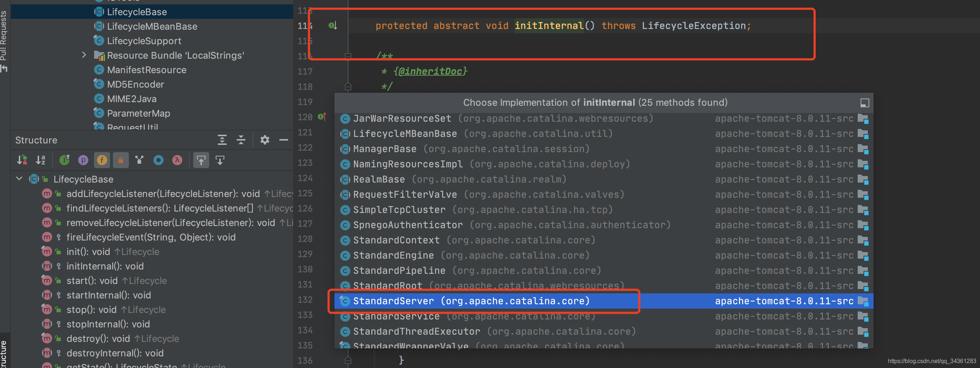Toggle Show Fields orange f filter

tap(102, 160)
